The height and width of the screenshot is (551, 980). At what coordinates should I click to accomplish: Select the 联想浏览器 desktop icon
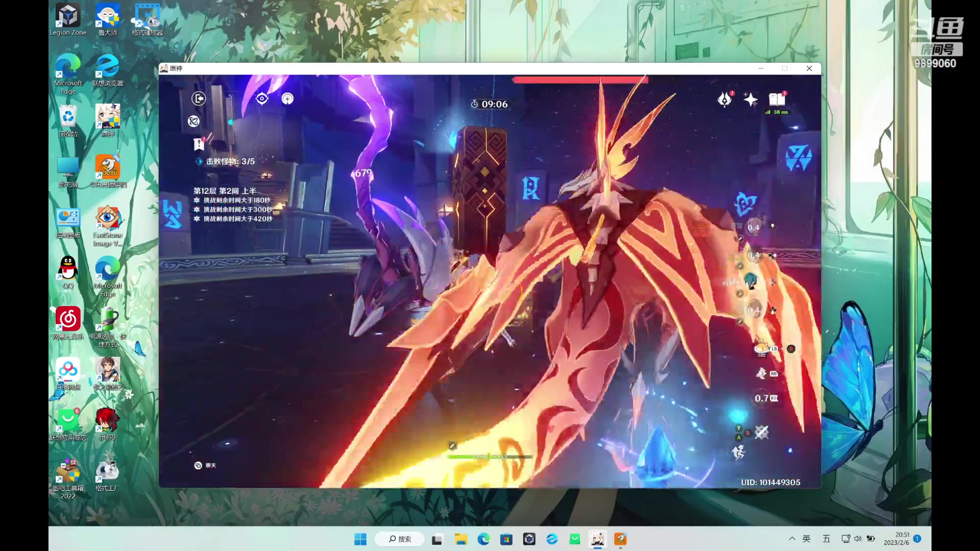108,70
